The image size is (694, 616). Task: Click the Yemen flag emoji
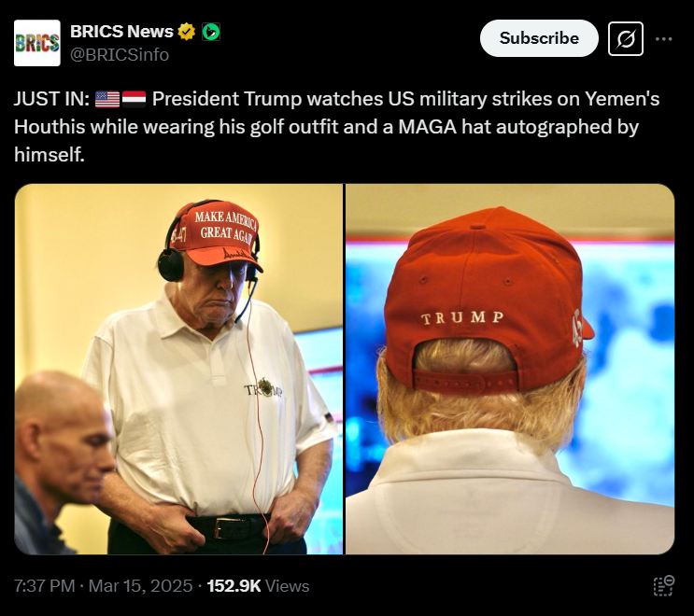pyautogui.click(x=134, y=99)
